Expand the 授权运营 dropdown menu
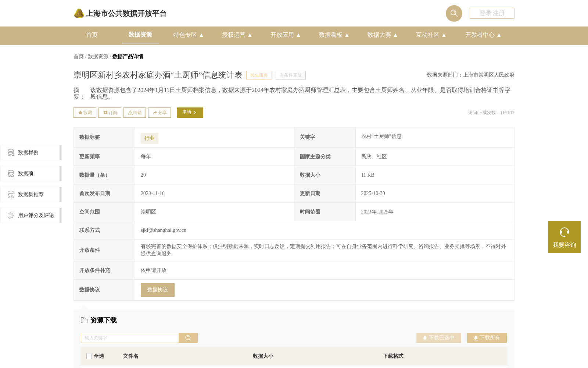 237,35
